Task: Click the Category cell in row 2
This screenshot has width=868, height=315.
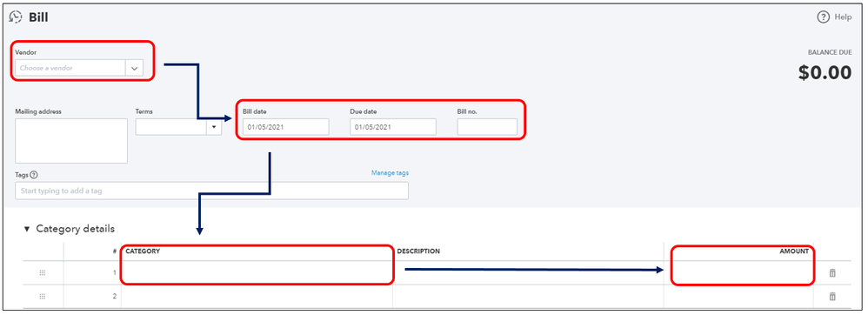Action: click(257, 296)
